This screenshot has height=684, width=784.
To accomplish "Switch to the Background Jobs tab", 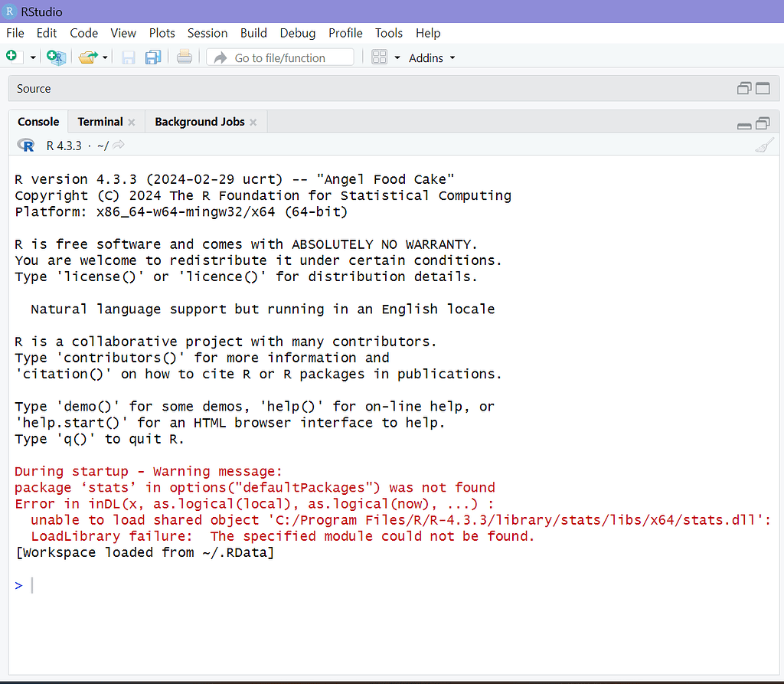I will pyautogui.click(x=200, y=122).
